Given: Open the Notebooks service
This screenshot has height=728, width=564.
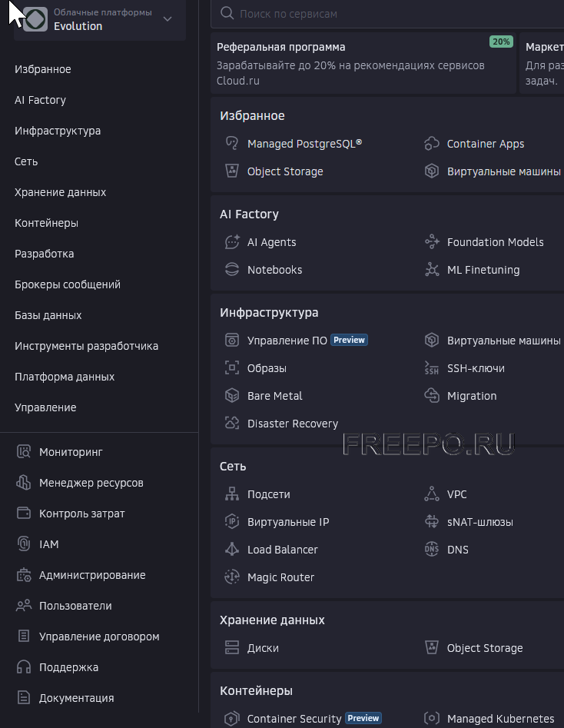Looking at the screenshot, I should (275, 270).
